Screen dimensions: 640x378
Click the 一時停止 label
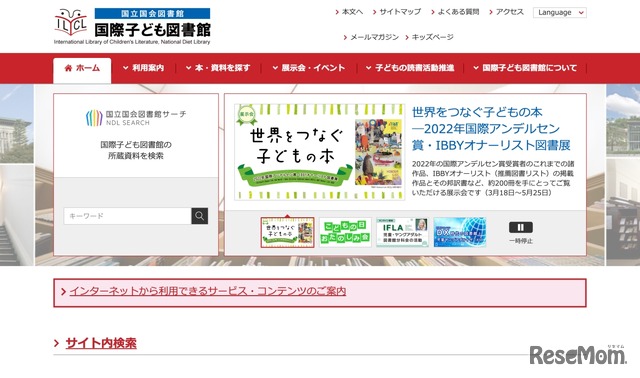pyautogui.click(x=521, y=241)
